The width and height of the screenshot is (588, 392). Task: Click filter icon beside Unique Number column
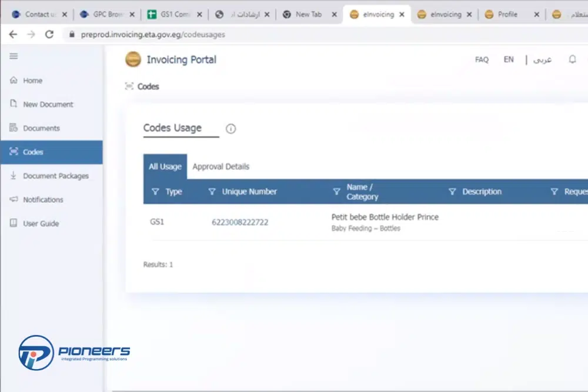click(x=212, y=192)
